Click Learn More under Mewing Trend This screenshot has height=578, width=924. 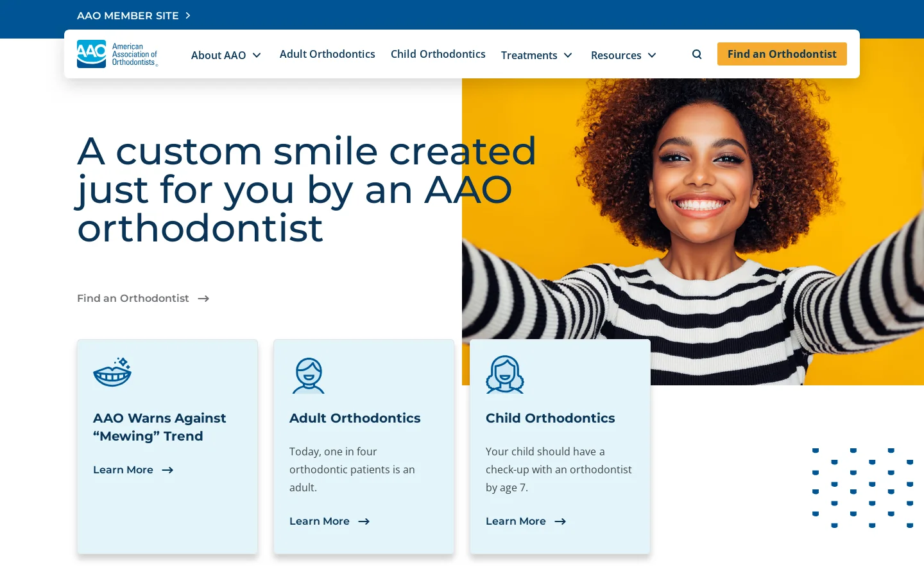point(123,470)
